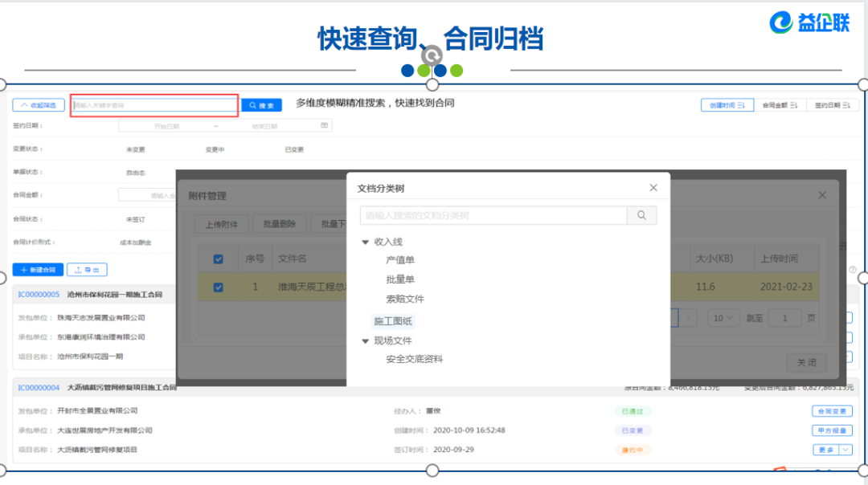Focus the keyword search input field
868x485 pixels.
tap(154, 105)
